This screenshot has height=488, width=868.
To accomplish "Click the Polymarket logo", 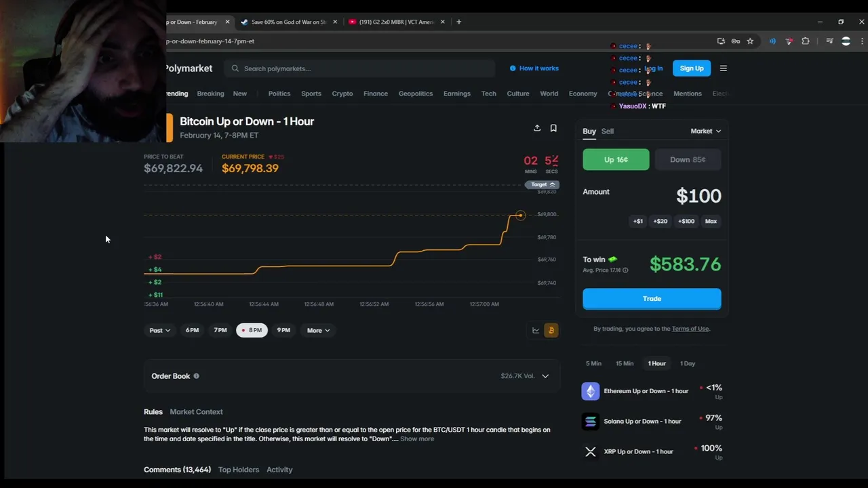I will coord(189,68).
